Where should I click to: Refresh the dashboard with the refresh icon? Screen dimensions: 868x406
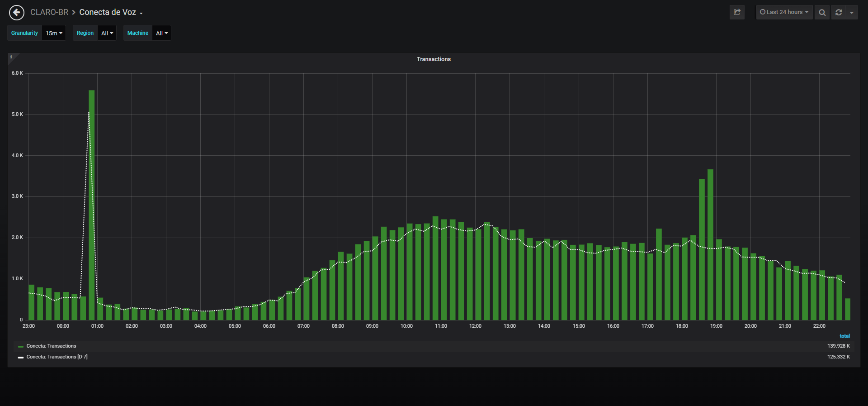[839, 12]
